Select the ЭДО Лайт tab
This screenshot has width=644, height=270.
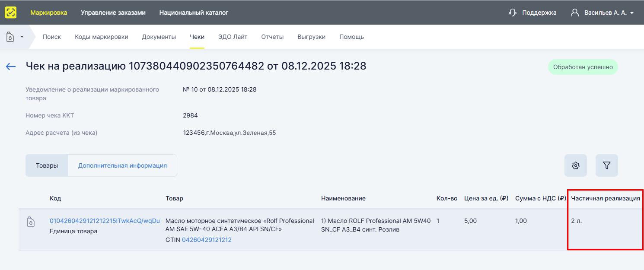click(233, 37)
